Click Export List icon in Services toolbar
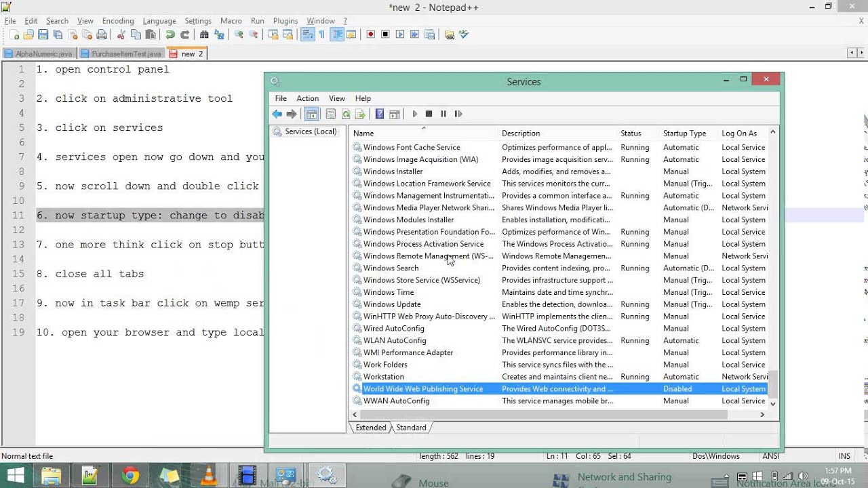This screenshot has height=488, width=868. click(360, 114)
